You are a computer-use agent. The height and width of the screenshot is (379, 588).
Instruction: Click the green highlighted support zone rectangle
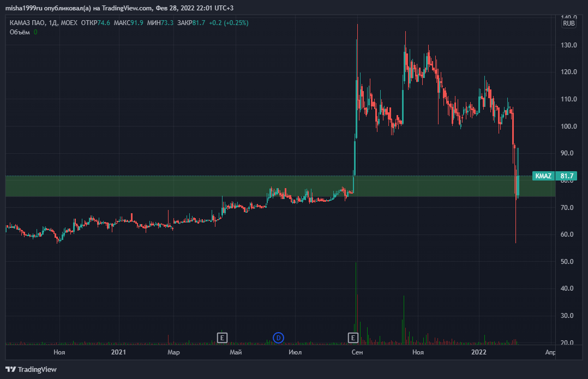[280, 187]
